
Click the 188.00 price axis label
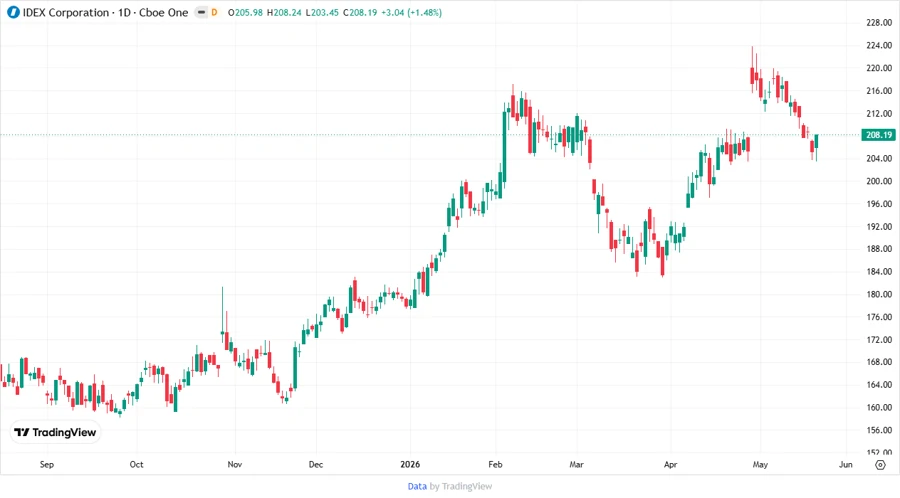[x=879, y=249]
